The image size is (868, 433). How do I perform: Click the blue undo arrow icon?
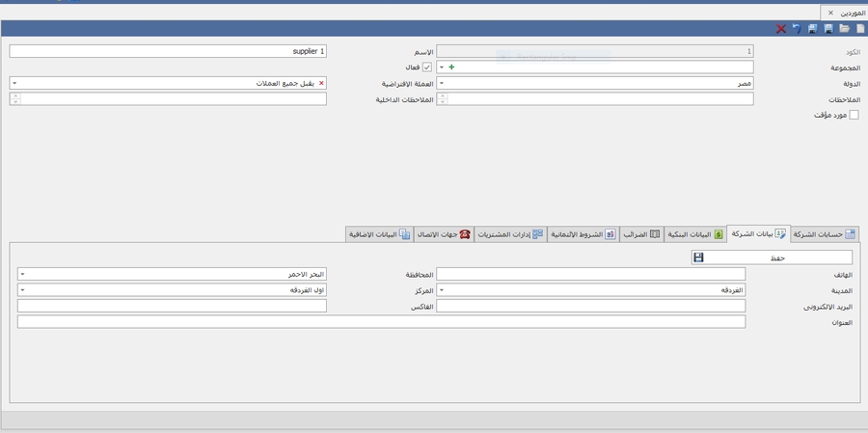(x=797, y=29)
